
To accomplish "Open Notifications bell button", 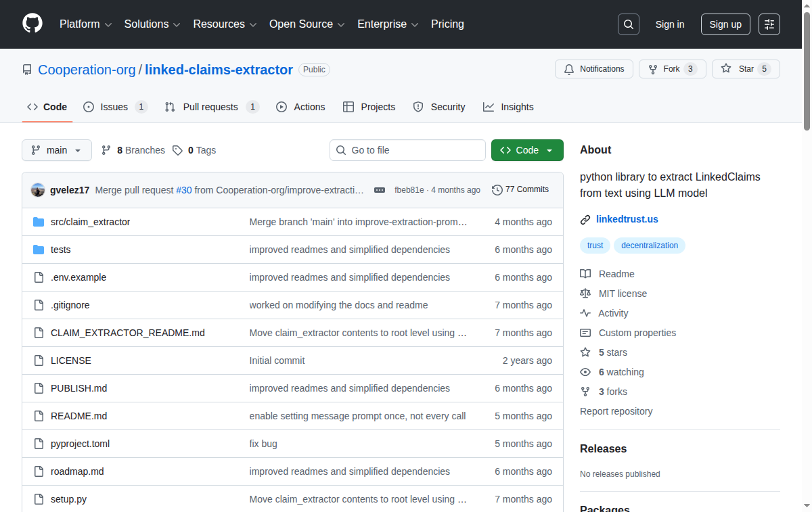I will pyautogui.click(x=593, y=69).
